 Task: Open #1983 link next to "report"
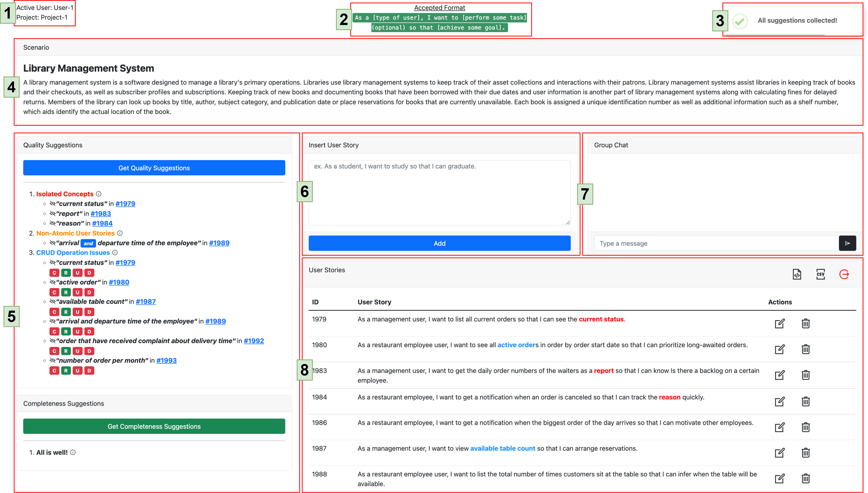101,213
